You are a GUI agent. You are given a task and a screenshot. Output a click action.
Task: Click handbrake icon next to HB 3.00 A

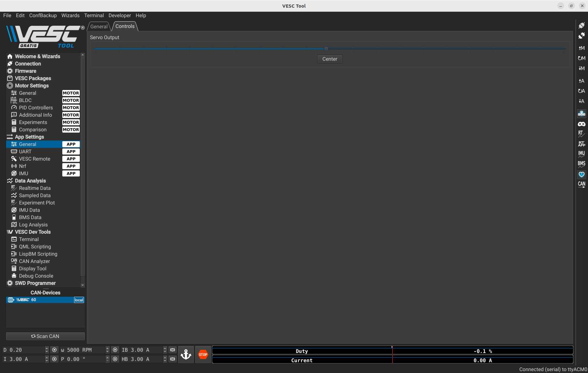[173, 359]
